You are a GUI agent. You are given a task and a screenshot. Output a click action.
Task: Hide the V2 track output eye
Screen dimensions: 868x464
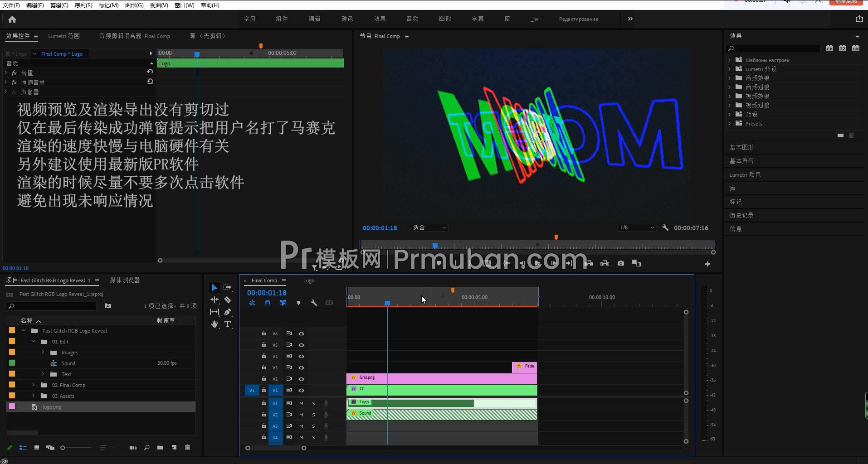[302, 379]
